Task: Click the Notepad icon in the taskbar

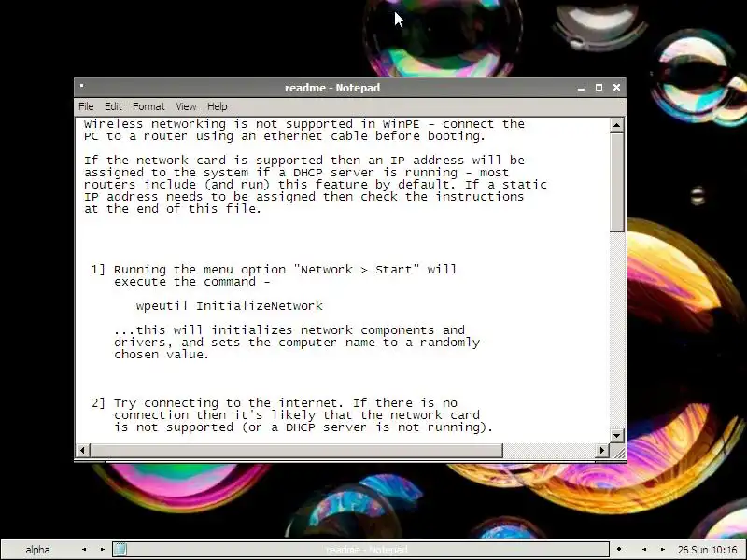Action: [120, 550]
